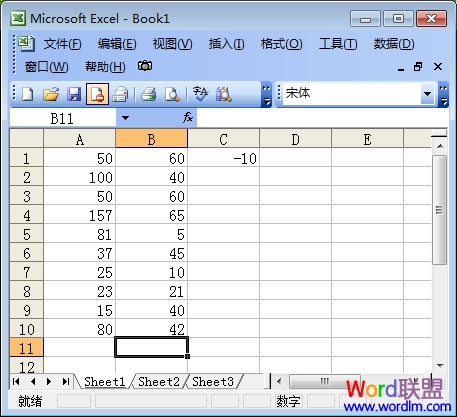Open Print Preview with the magnifier page icon
This screenshot has width=457, height=417.
[172, 94]
